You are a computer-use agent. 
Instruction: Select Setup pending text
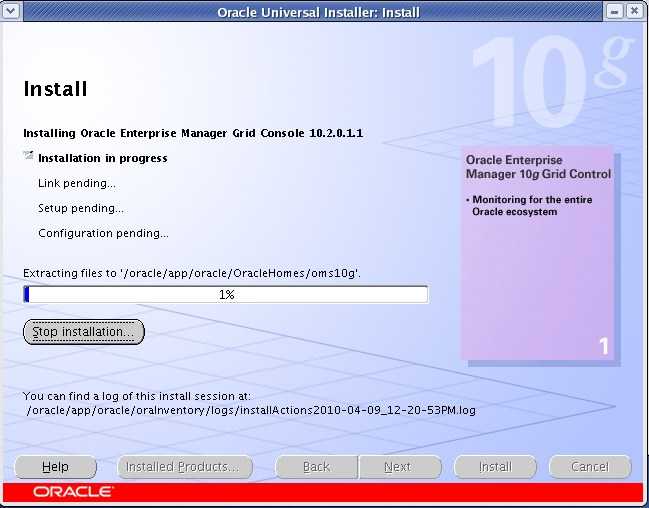(81, 208)
